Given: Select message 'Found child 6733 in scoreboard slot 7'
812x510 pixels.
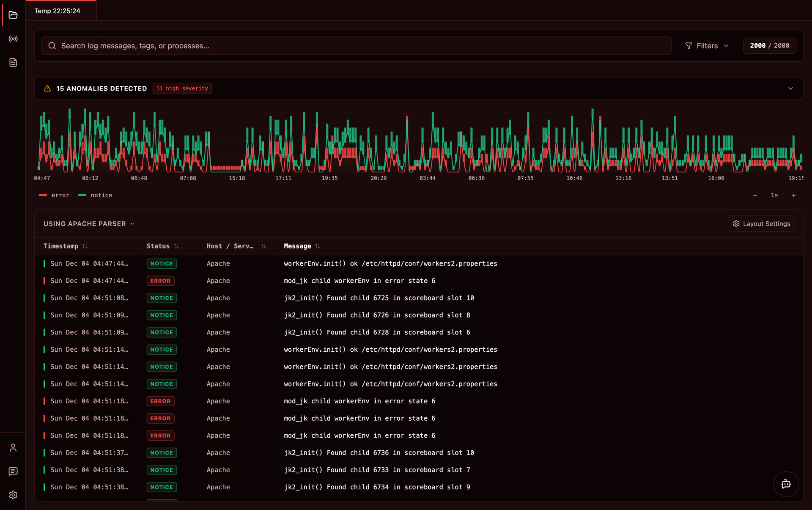Looking at the screenshot, I should tap(377, 470).
